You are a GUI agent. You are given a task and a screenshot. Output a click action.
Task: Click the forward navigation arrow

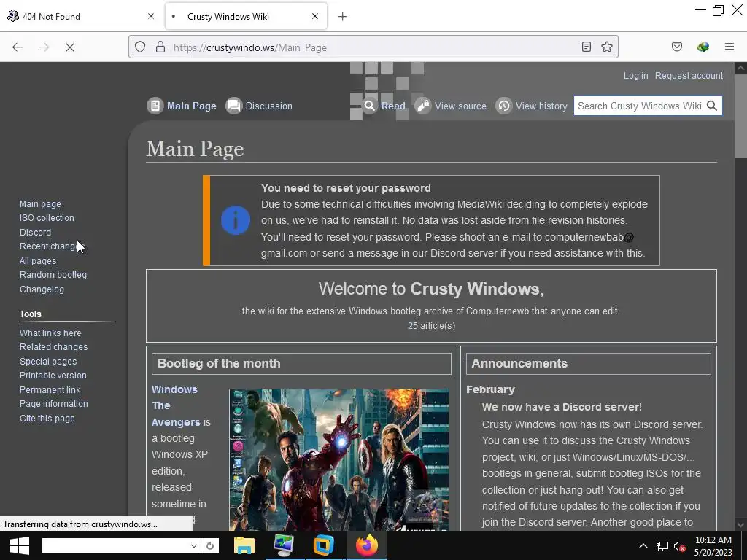pyautogui.click(x=44, y=47)
